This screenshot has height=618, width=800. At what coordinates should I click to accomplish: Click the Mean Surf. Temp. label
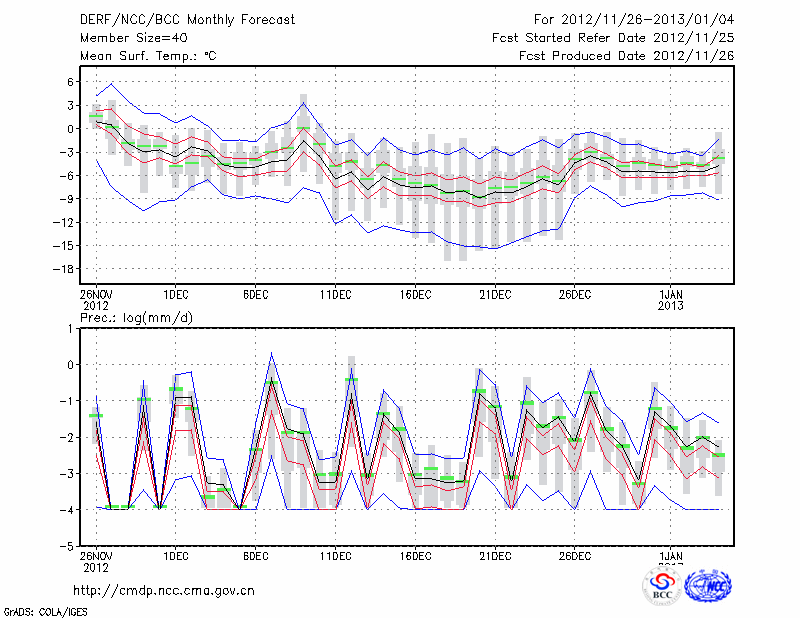[147, 56]
